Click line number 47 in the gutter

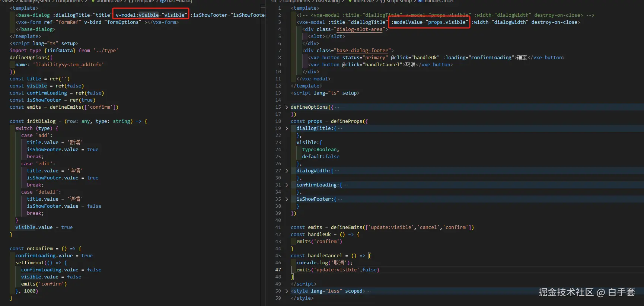point(278,270)
